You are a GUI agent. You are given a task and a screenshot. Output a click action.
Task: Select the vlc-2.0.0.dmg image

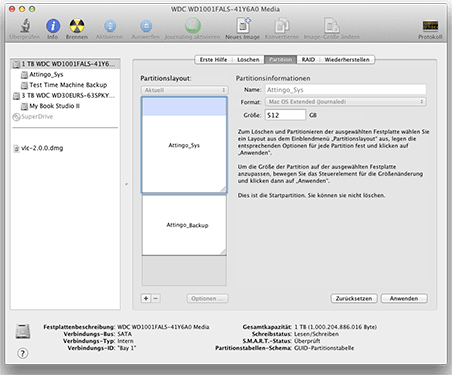65,148
